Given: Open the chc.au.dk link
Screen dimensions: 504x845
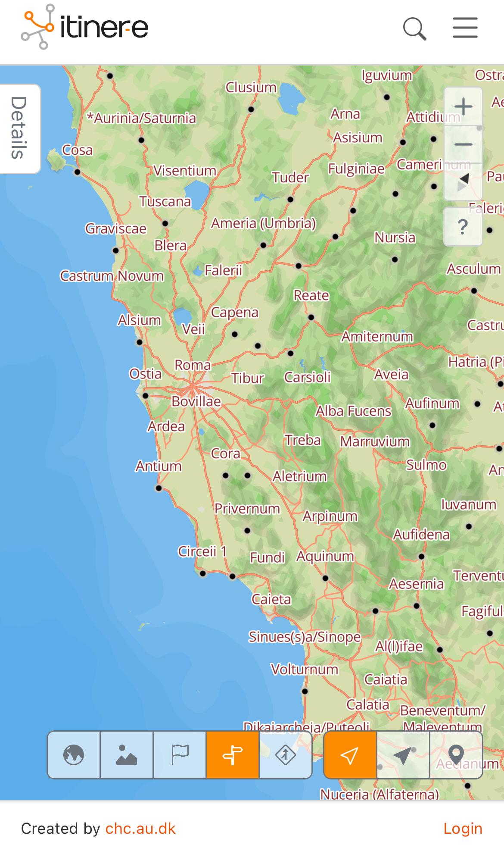Looking at the screenshot, I should pos(140,828).
